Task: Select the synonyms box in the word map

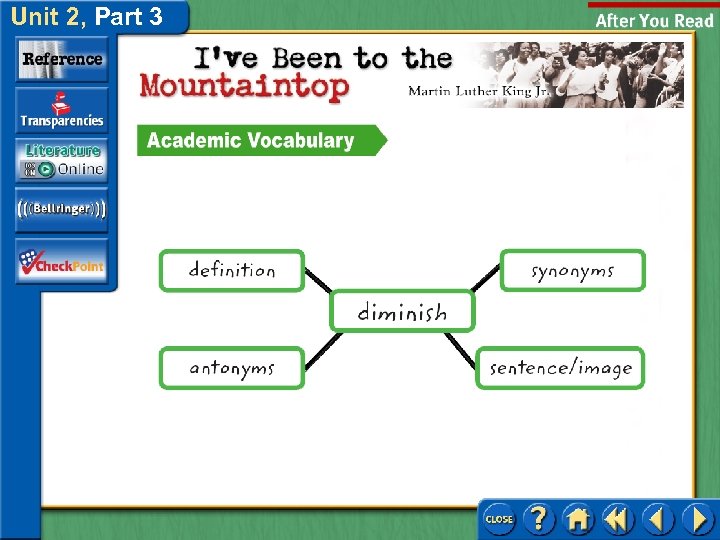Action: [x=573, y=270]
